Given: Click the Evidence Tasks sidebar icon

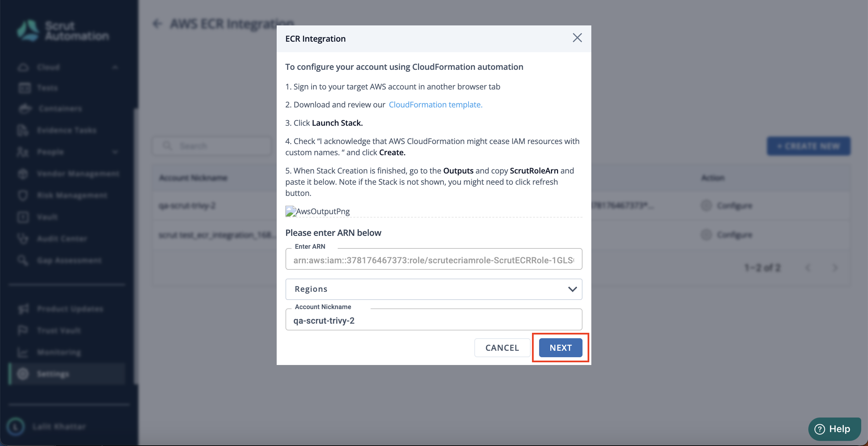Looking at the screenshot, I should pyautogui.click(x=23, y=130).
